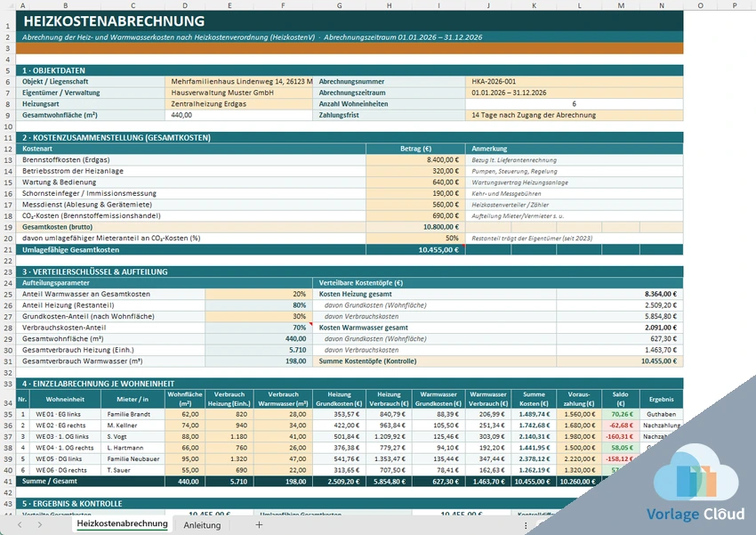Viewport: 756px width, 535px height.
Task: Click the red Saldo cell -62,68 €
Action: tap(621, 425)
